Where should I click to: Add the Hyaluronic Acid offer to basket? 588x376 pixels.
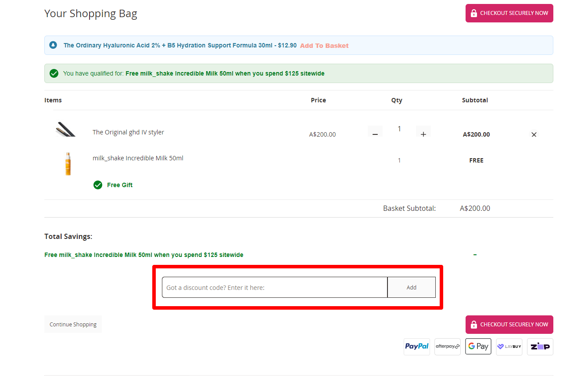tap(324, 46)
